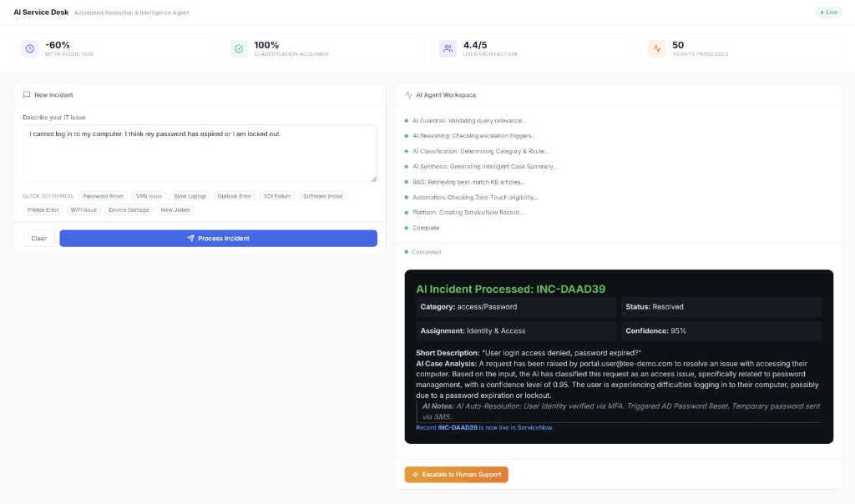Image resolution: width=855 pixels, height=504 pixels.
Task: Click the waveform icon beside AI Agent Workspace
Action: click(407, 94)
